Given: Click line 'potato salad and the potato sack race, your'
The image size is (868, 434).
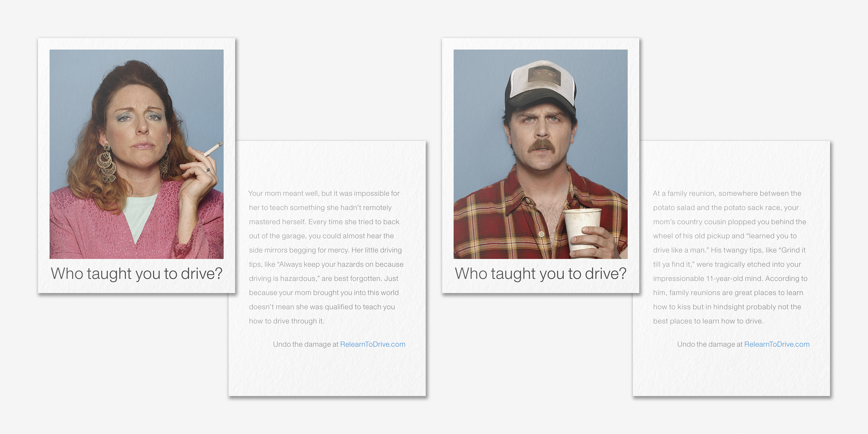Looking at the screenshot, I should point(726,208).
